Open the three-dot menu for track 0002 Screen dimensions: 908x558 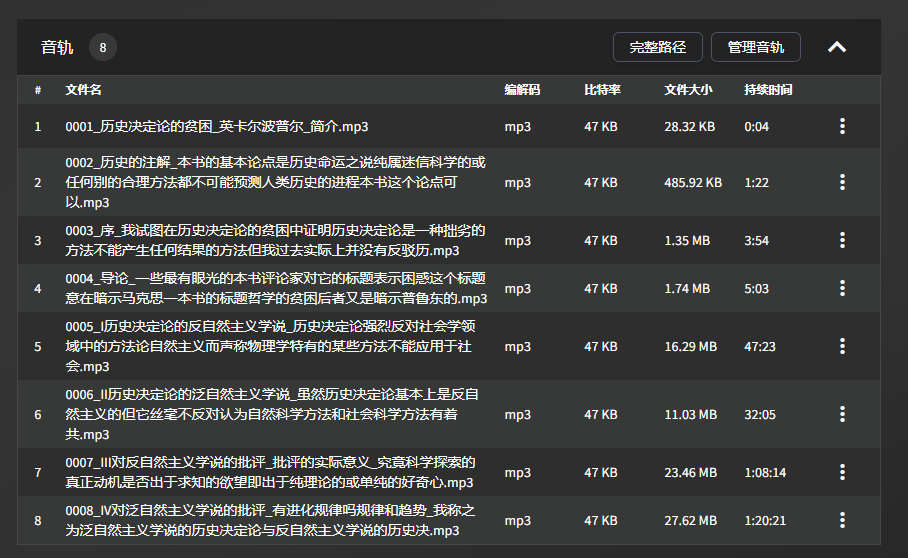842,182
